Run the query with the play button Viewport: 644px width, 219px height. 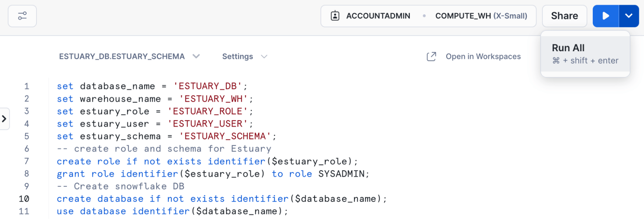[606, 16]
